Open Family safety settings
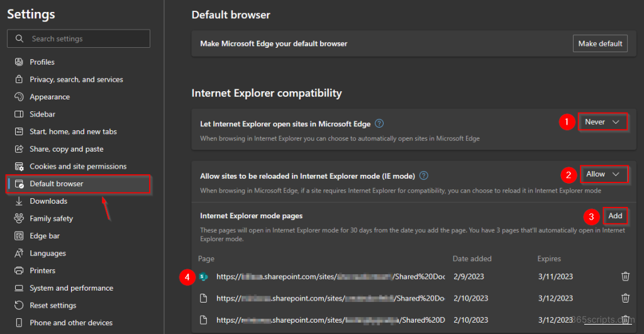Image resolution: width=644 pixels, height=334 pixels. click(52, 218)
